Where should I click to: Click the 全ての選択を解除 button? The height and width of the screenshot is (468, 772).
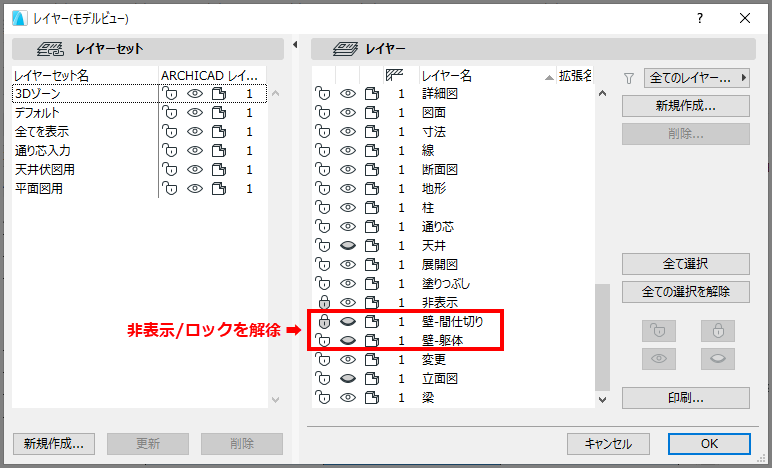686,292
